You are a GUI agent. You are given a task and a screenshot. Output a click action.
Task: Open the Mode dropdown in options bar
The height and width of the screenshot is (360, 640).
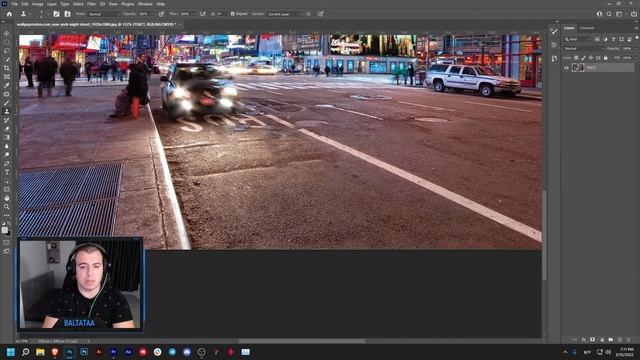104,14
